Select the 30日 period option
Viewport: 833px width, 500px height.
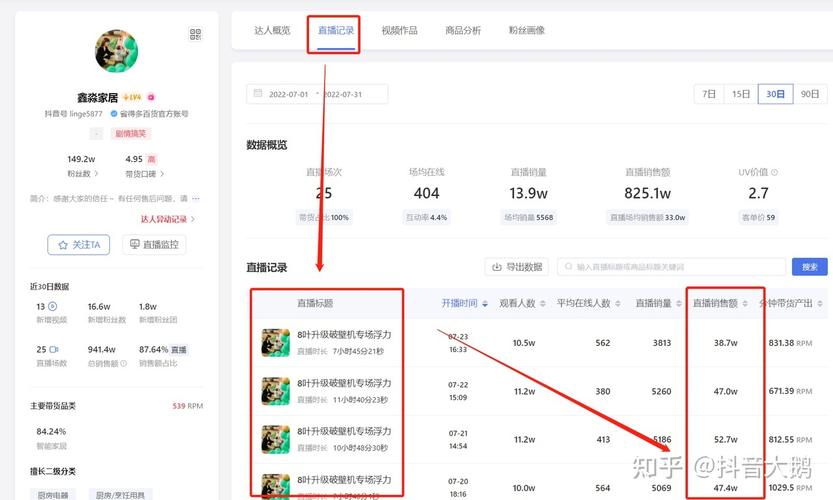click(775, 94)
